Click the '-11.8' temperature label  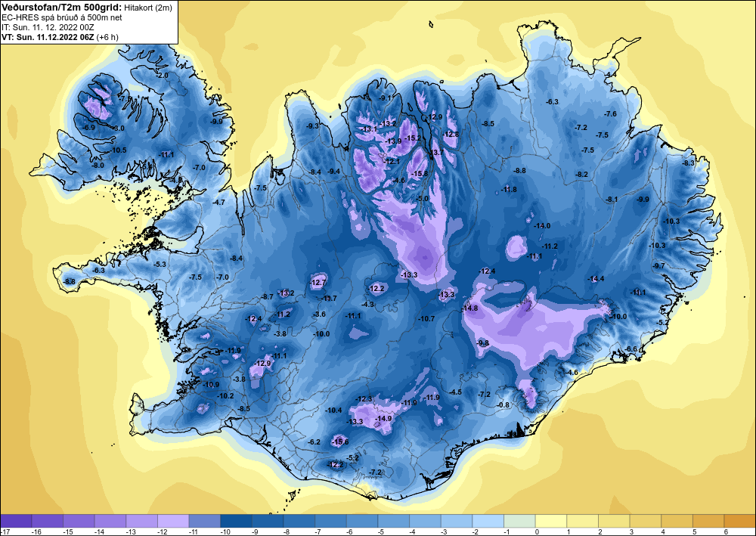tap(509, 190)
